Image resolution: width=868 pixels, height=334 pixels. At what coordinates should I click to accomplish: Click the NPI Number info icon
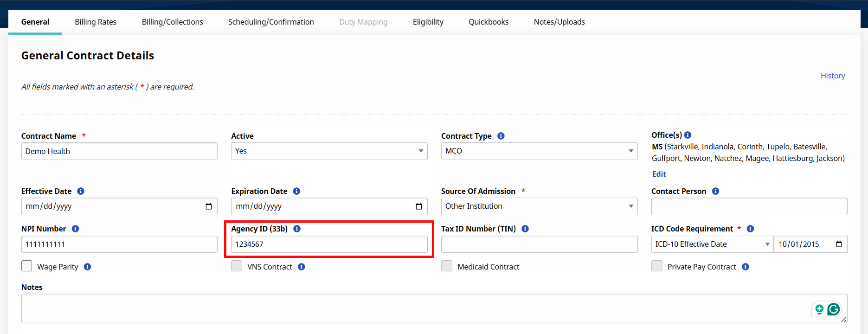click(x=76, y=229)
